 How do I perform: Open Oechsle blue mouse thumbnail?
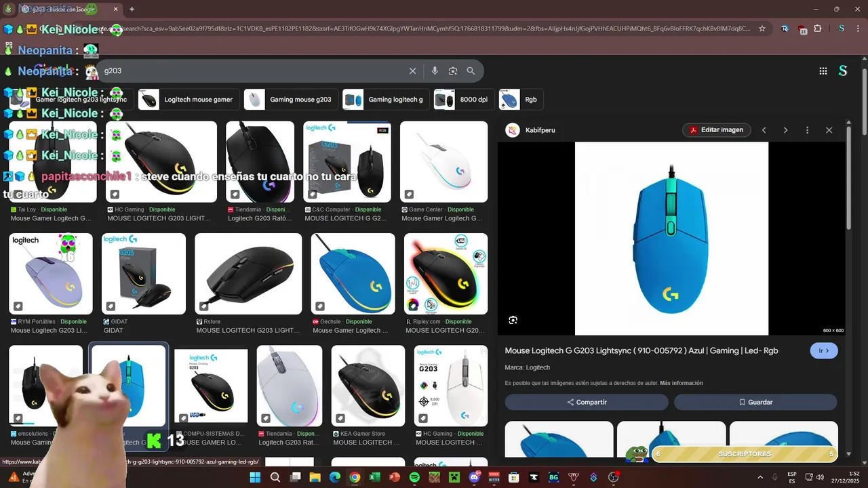point(353,274)
